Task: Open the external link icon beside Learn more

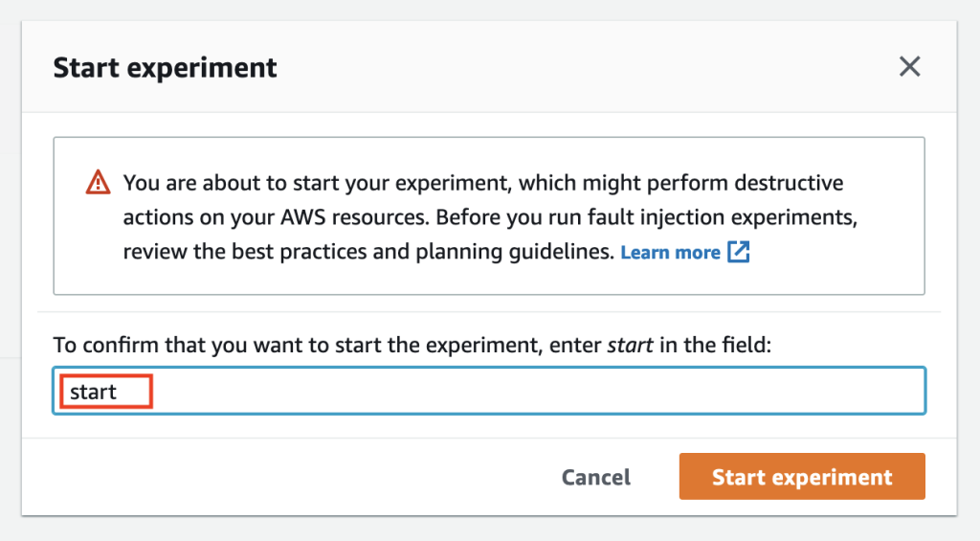Action: pyautogui.click(x=738, y=252)
